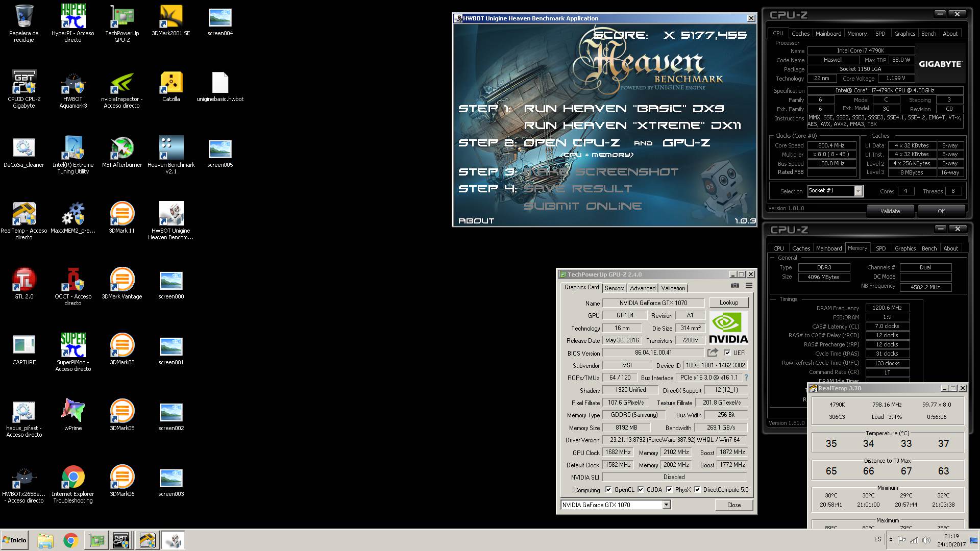Select uniginebasic.hwbot file icon

click(220, 86)
